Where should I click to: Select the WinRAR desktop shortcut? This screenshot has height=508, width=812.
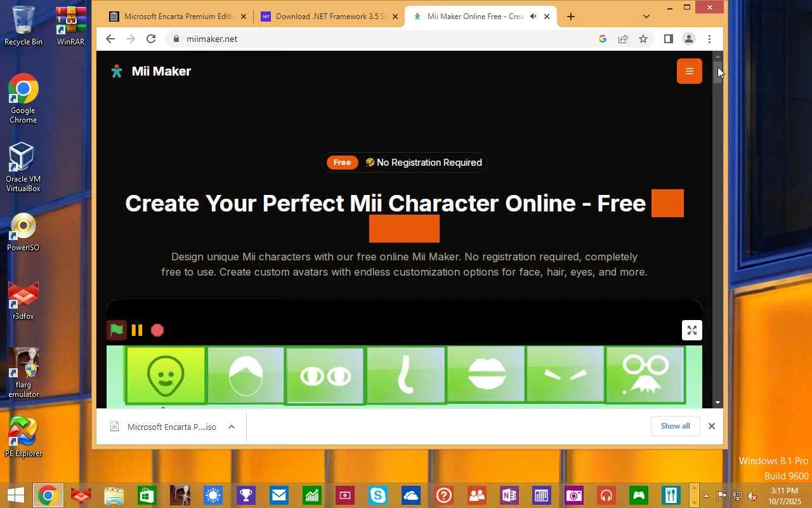tap(71, 26)
